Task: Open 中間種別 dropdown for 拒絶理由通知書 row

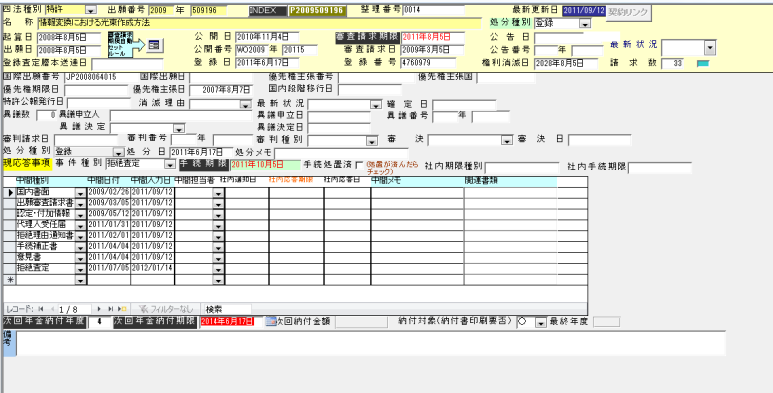Action: tap(80, 236)
